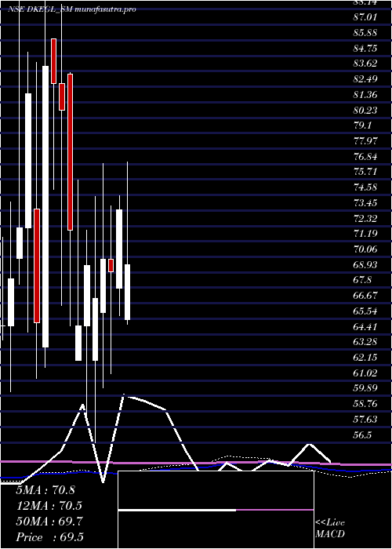Click the 64.41 price axis label
The image size is (392, 549).
click(x=365, y=326)
